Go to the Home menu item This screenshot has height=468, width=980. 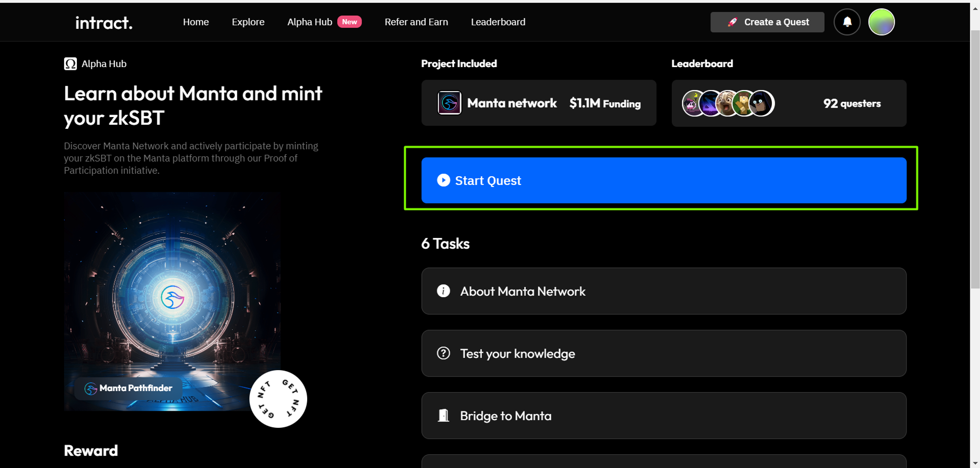pyautogui.click(x=196, y=22)
